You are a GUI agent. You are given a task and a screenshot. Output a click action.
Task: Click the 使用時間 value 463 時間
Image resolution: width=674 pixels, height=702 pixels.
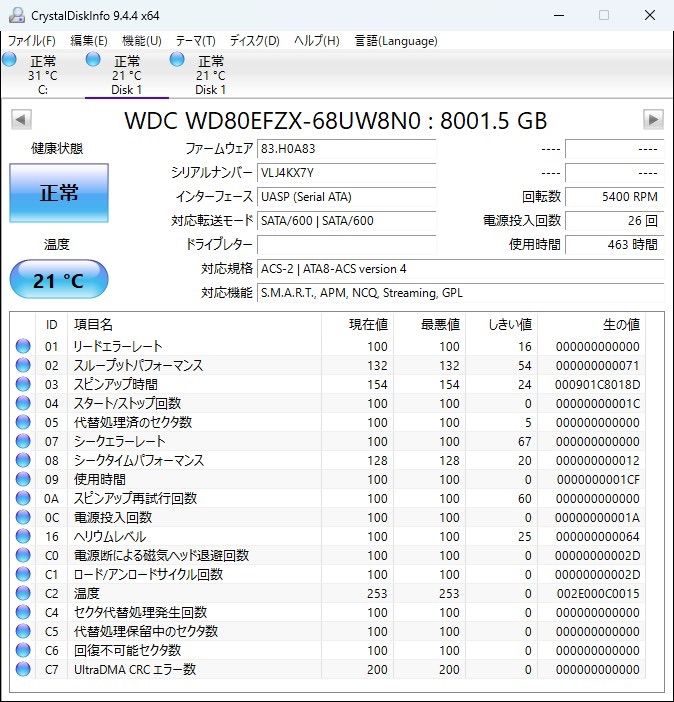click(x=614, y=245)
